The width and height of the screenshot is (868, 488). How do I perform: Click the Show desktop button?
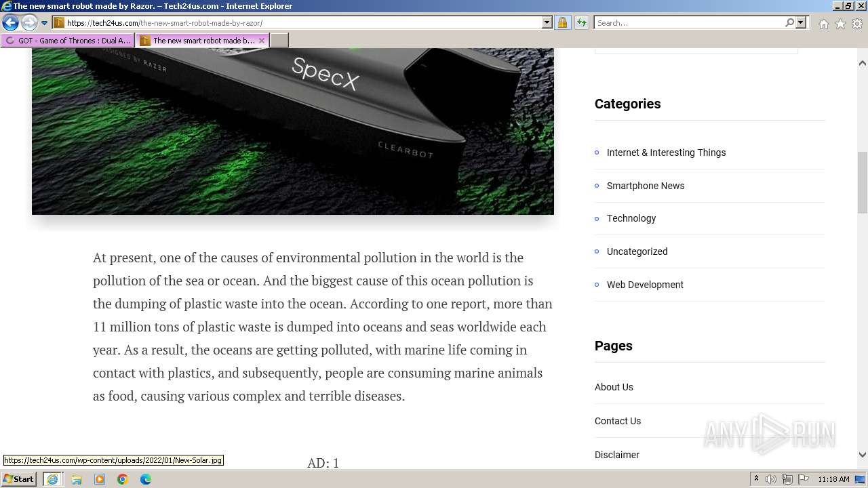click(861, 479)
